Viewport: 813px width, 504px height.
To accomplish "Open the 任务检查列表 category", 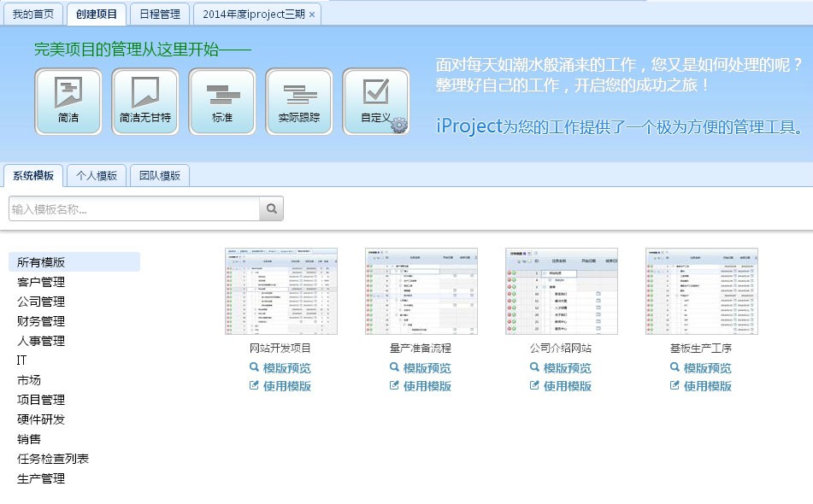I will pyautogui.click(x=53, y=459).
